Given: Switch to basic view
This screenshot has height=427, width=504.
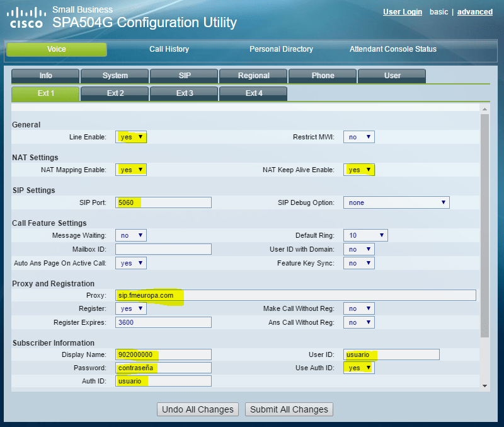Looking at the screenshot, I should pyautogui.click(x=438, y=12).
